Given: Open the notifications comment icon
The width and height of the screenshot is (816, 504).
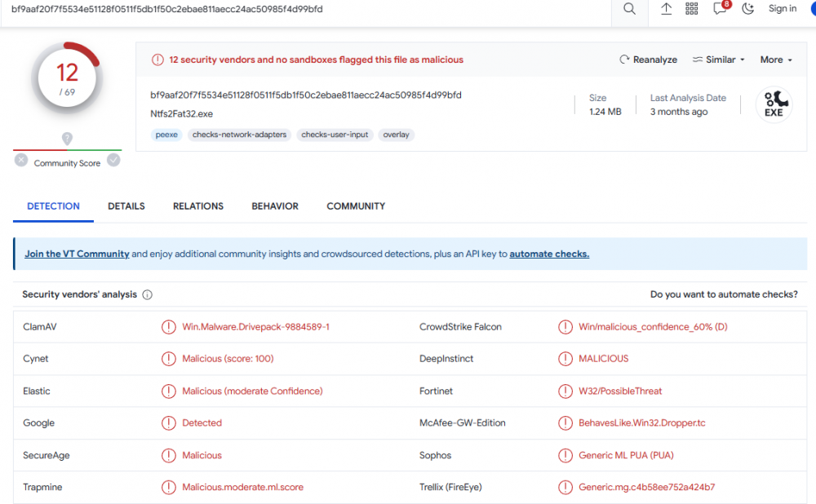Looking at the screenshot, I should click(x=720, y=9).
